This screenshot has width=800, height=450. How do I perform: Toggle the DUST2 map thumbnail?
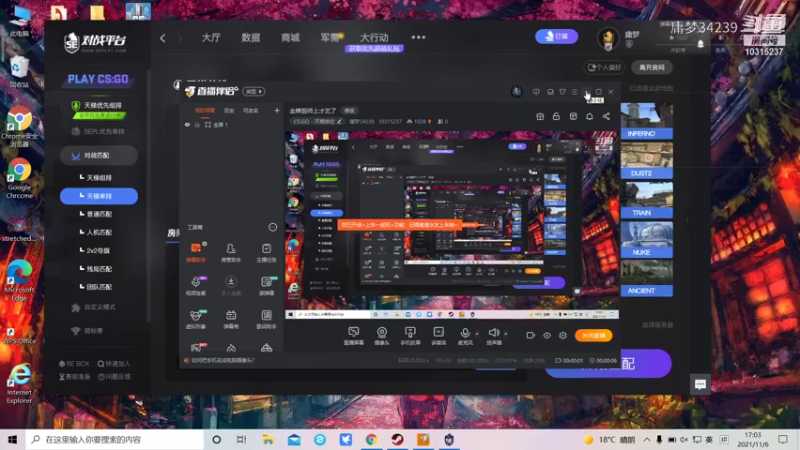pyautogui.click(x=646, y=161)
